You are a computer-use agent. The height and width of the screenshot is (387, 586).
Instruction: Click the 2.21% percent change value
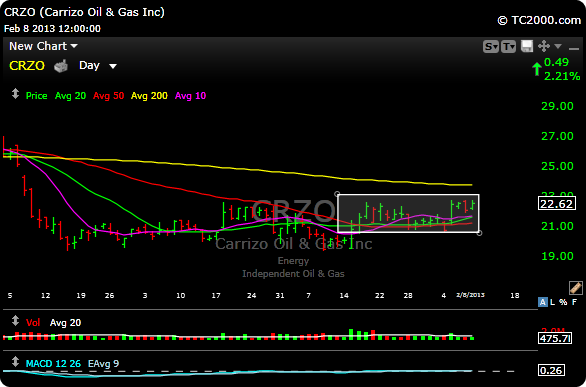(x=562, y=77)
